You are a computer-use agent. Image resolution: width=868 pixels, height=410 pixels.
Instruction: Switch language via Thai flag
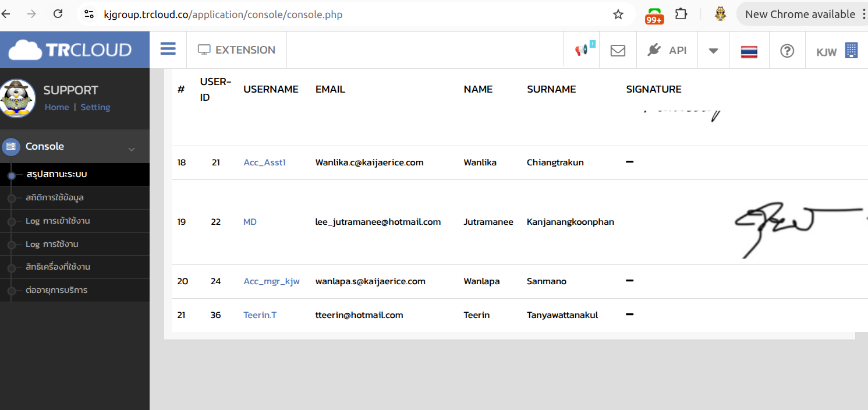[749, 51]
